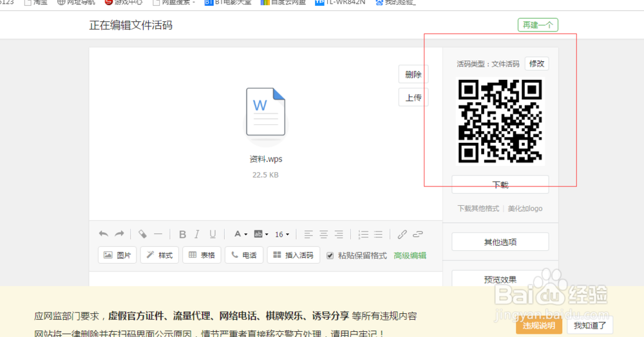Toggle underline formatting

point(213,234)
